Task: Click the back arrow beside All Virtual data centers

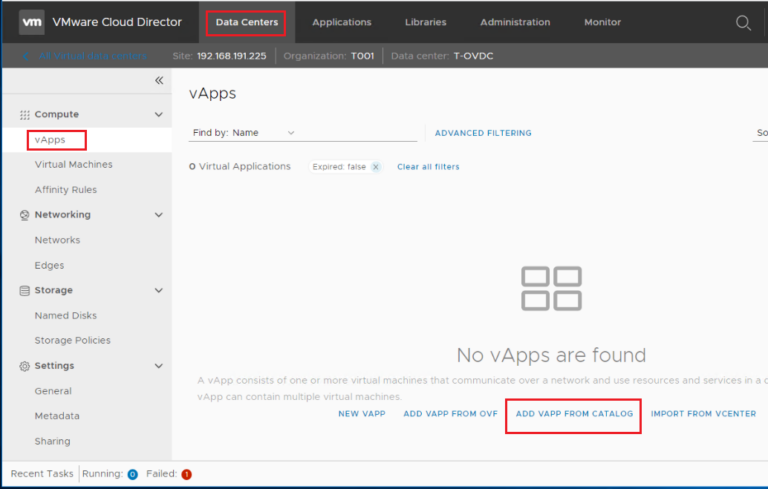Action: pos(25,56)
